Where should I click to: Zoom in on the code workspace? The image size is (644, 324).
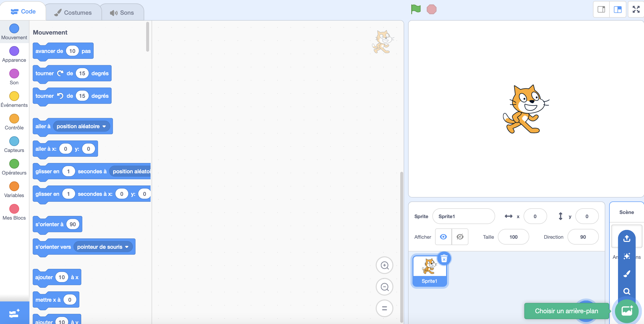384,265
